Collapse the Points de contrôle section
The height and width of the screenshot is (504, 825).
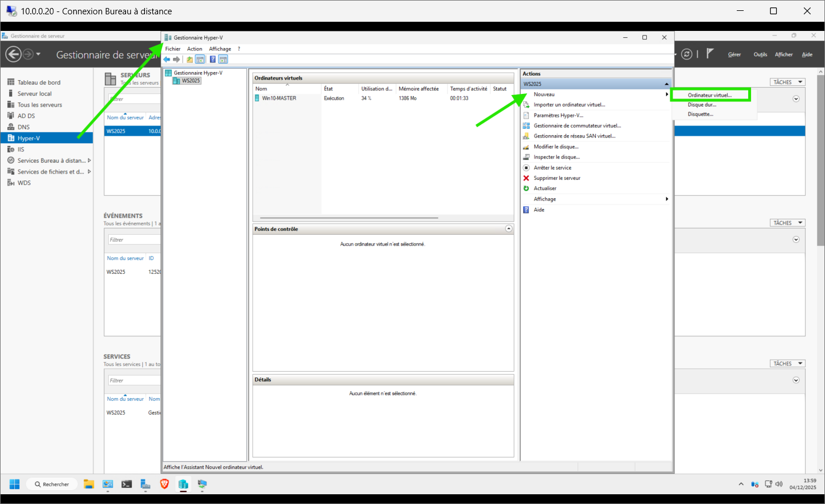click(x=509, y=229)
